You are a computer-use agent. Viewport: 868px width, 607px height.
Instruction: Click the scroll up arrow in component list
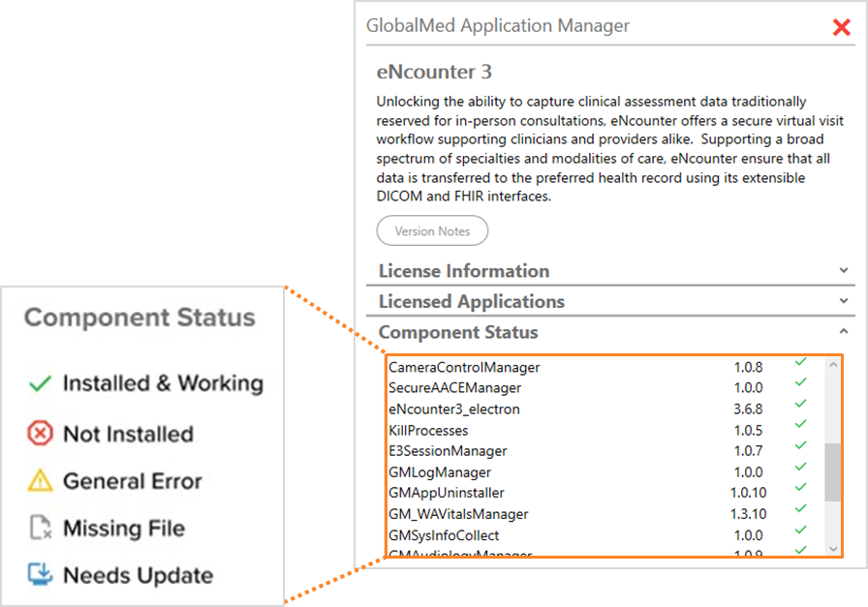click(832, 365)
